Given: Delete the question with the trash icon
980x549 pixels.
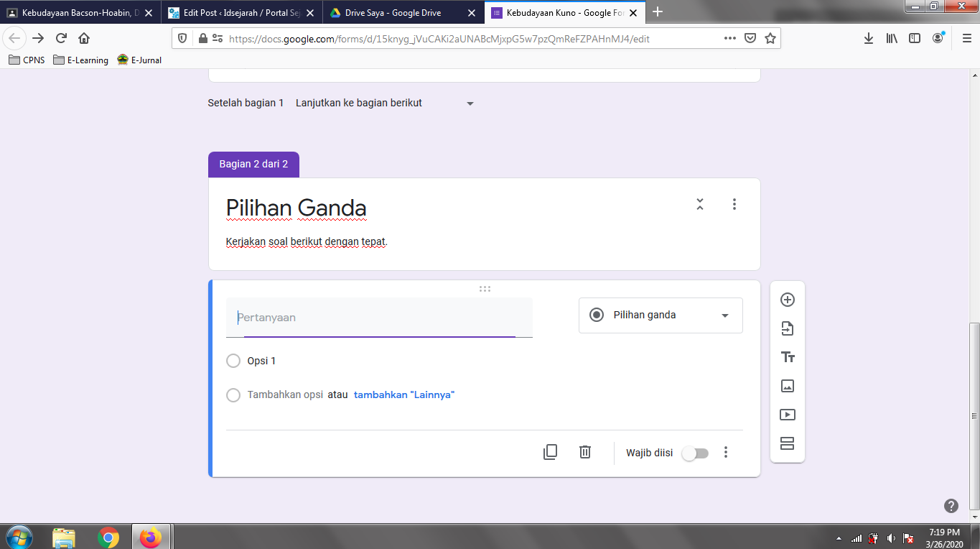Looking at the screenshot, I should [x=584, y=452].
